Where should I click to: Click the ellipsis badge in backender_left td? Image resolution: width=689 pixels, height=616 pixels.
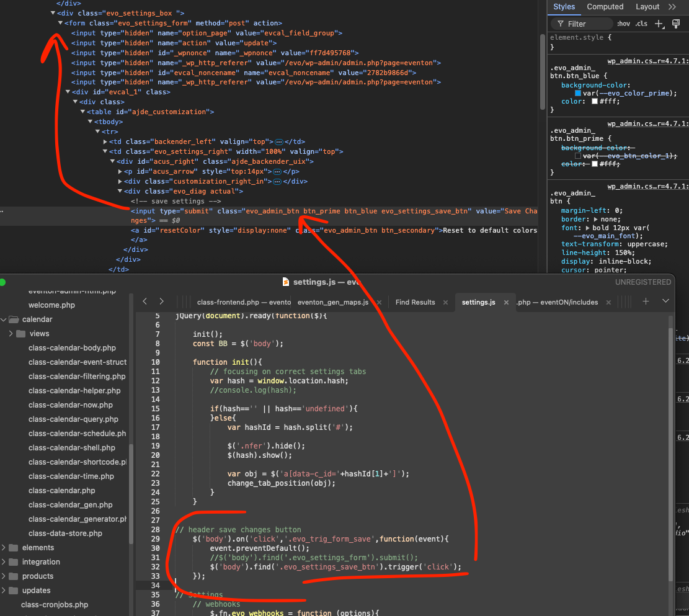[x=278, y=142]
